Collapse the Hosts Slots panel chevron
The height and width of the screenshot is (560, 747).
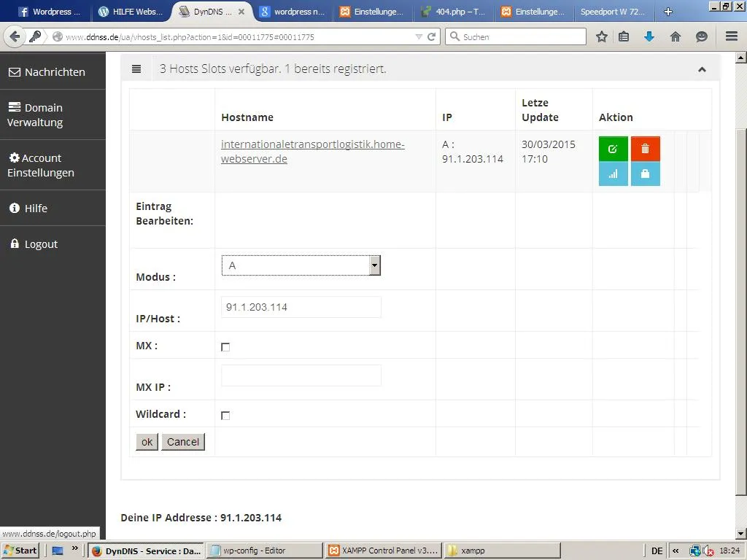(x=702, y=69)
